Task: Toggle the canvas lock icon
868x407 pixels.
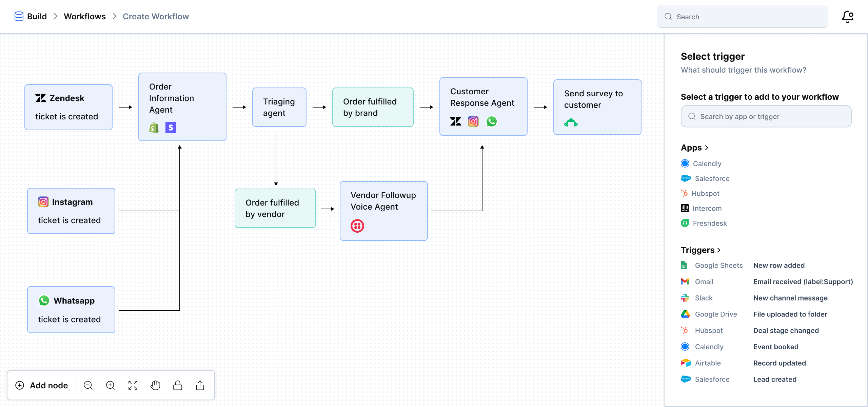Action: pos(178,385)
